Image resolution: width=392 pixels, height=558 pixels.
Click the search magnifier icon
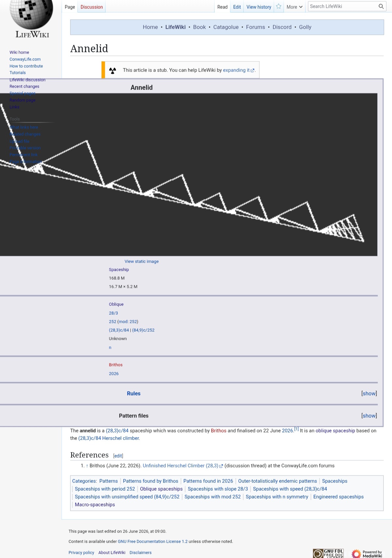click(x=381, y=6)
